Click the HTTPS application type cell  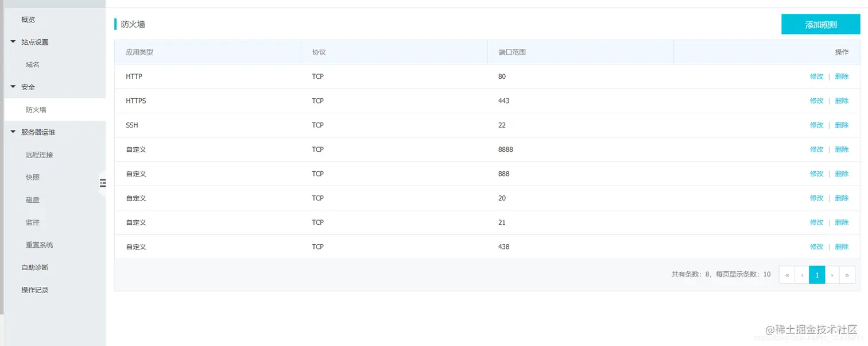coord(136,101)
